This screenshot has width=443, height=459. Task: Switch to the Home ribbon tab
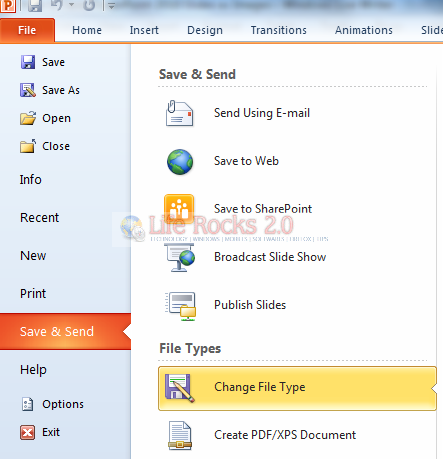coord(87,30)
